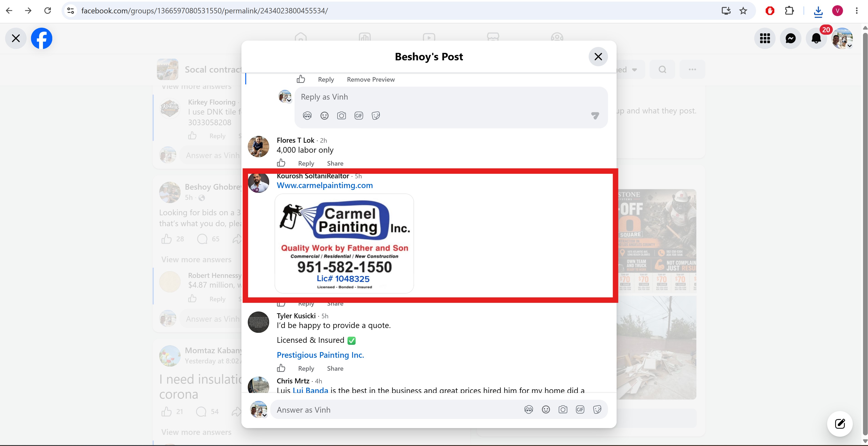This screenshot has width=868, height=446.
Task: Reply to Tyler Kusicki's comment
Action: click(x=306, y=369)
